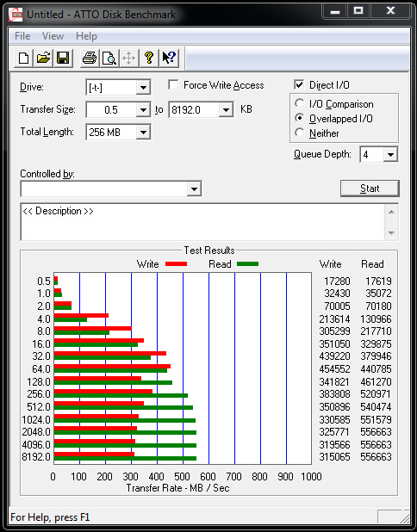Click the write value 315065

pos(334,457)
